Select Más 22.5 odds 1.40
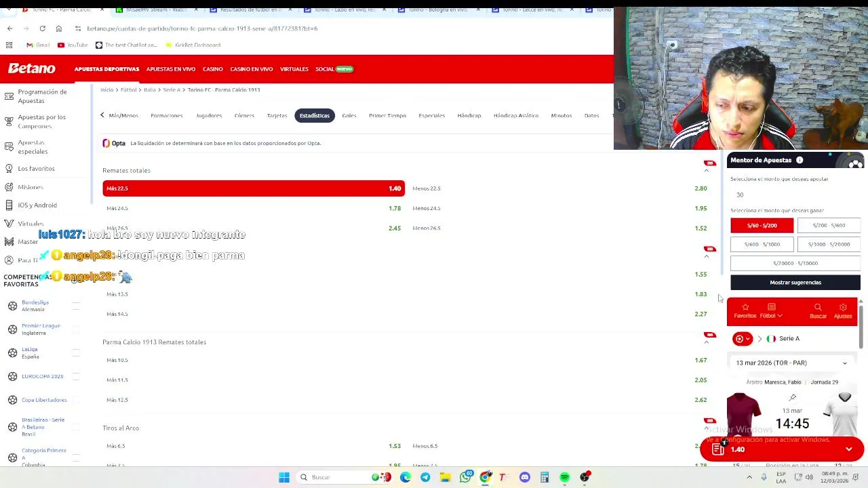Viewport: 868px width, 488px height. tap(254, 188)
